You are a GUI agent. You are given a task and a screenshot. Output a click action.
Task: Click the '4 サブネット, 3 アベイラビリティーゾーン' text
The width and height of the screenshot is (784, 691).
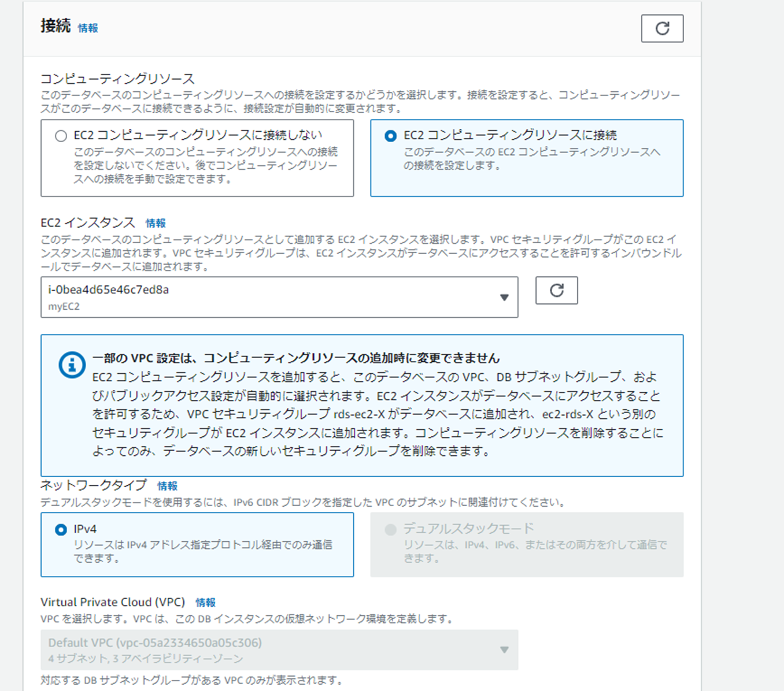coord(146,659)
